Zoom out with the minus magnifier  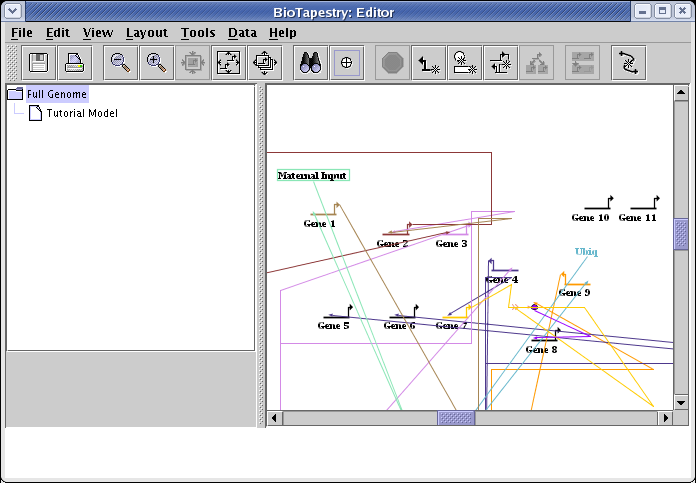point(120,63)
